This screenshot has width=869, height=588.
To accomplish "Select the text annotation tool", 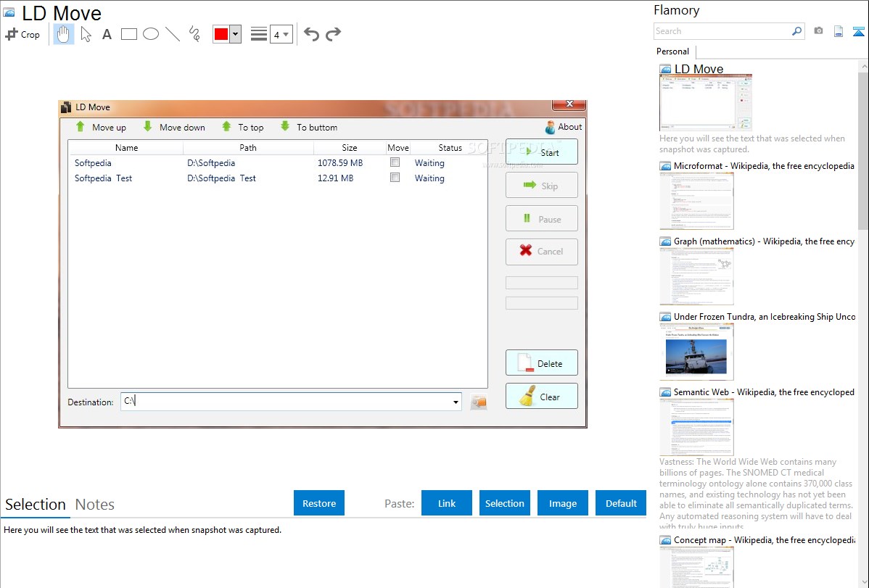I will (x=107, y=34).
